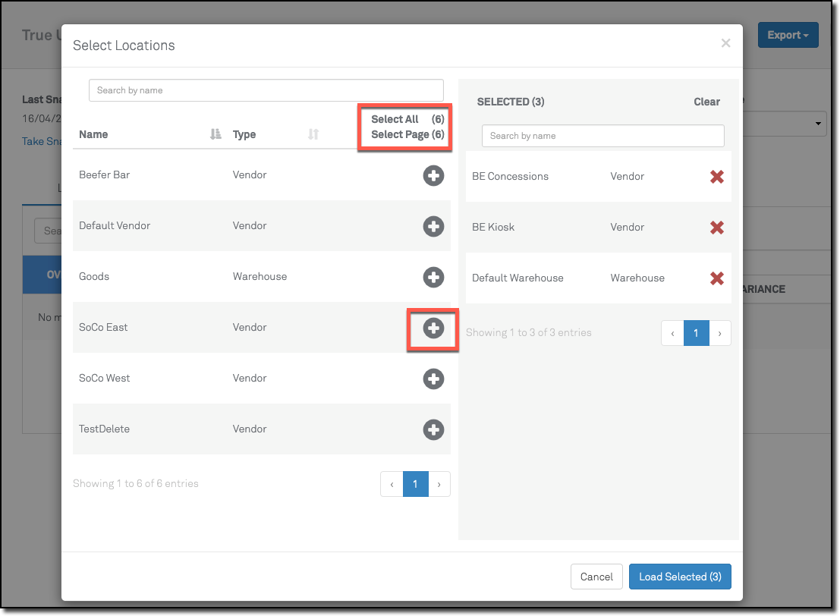
Task: Remove Default Warehouse from selected list
Action: 716,278
